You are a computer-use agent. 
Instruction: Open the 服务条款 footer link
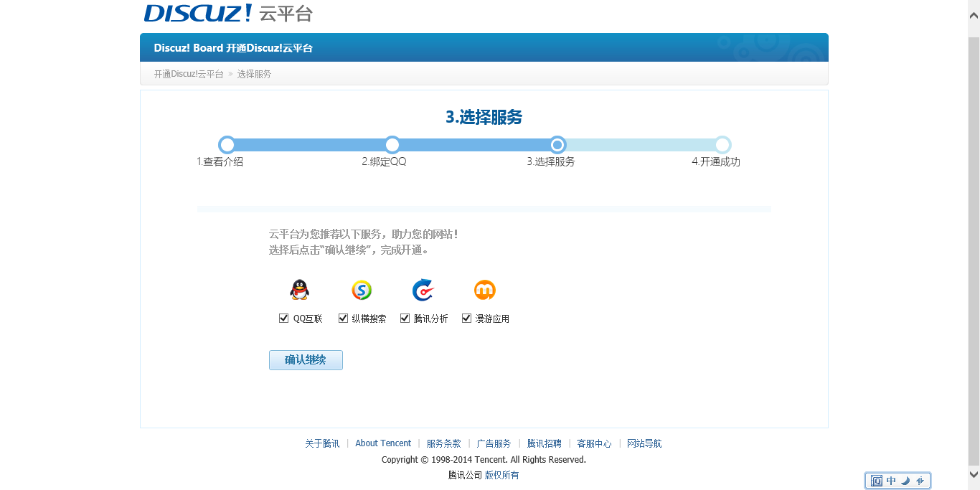point(443,443)
